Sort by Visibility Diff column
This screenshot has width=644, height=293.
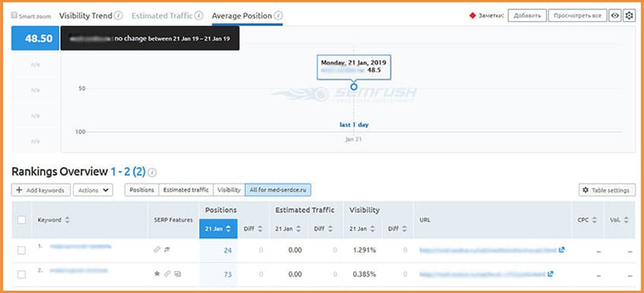(x=398, y=228)
